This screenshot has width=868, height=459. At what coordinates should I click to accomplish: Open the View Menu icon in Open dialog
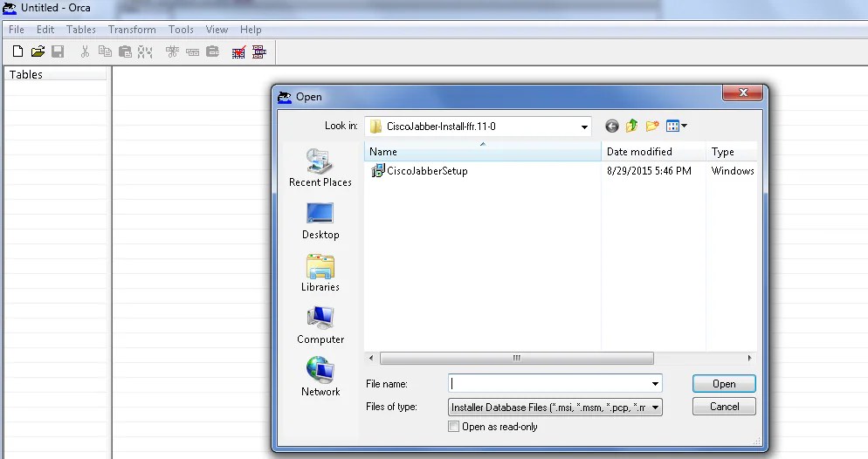pyautogui.click(x=677, y=126)
